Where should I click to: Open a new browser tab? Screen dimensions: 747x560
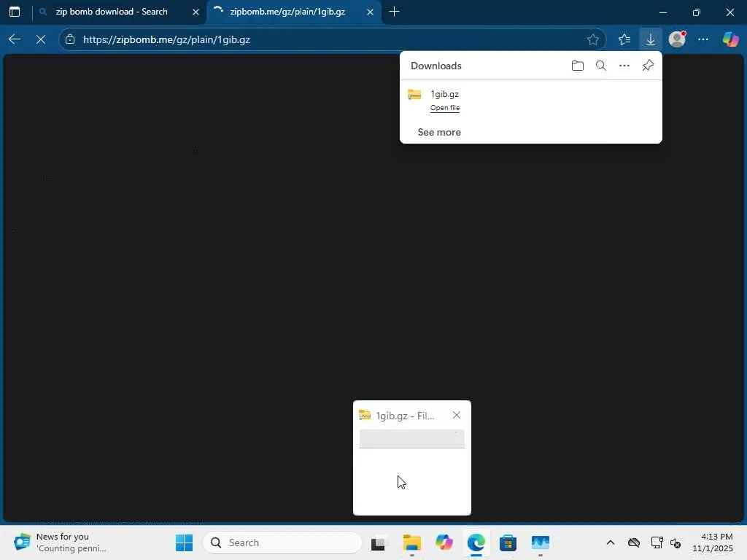tap(395, 12)
